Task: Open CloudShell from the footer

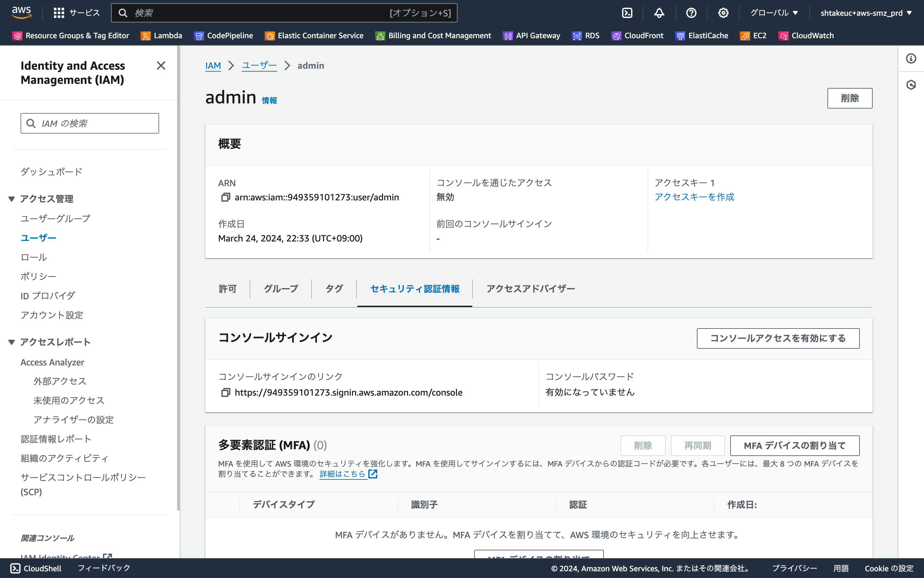Action: [36, 568]
